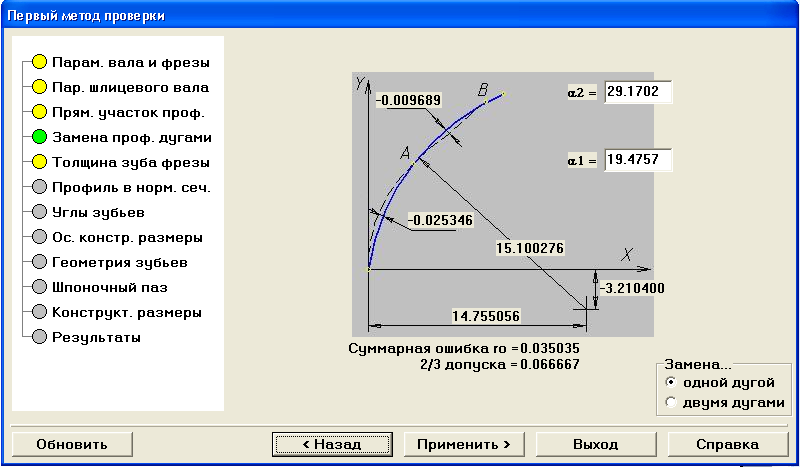Open step Парам. вала и фрезы
800x467 pixels.
pos(131,63)
